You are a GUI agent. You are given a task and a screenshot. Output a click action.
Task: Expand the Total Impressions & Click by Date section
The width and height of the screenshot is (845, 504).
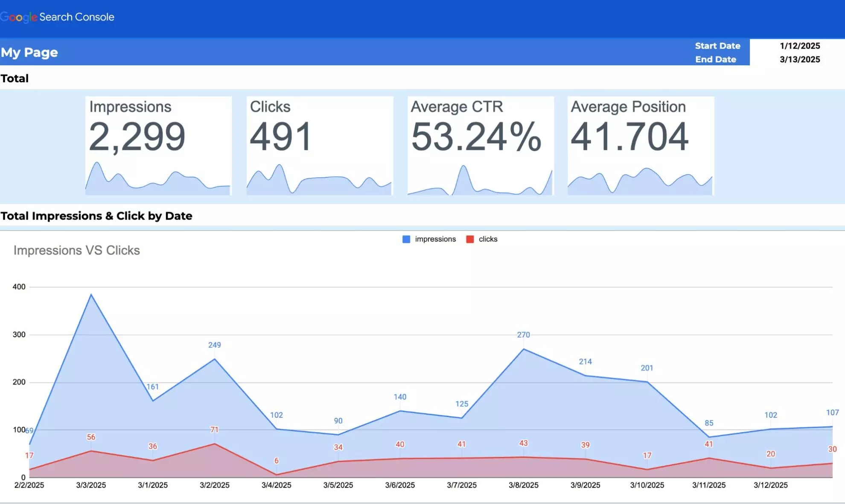[x=97, y=216]
